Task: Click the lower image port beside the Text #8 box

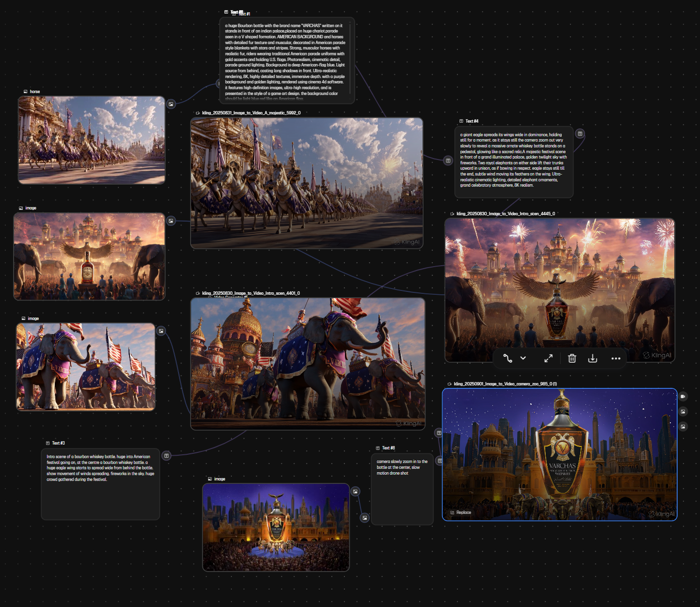Action: (x=365, y=518)
